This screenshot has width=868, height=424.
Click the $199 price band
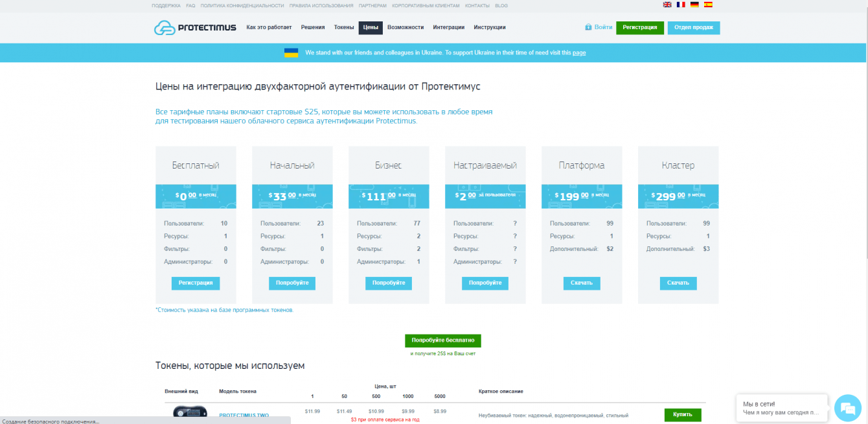582,196
